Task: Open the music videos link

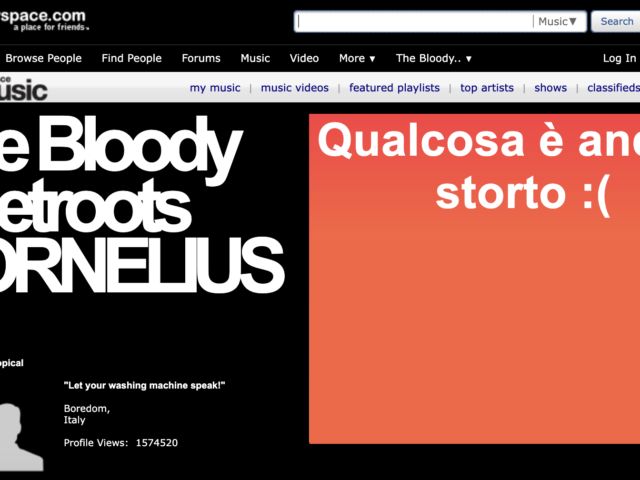Action: pos(295,88)
